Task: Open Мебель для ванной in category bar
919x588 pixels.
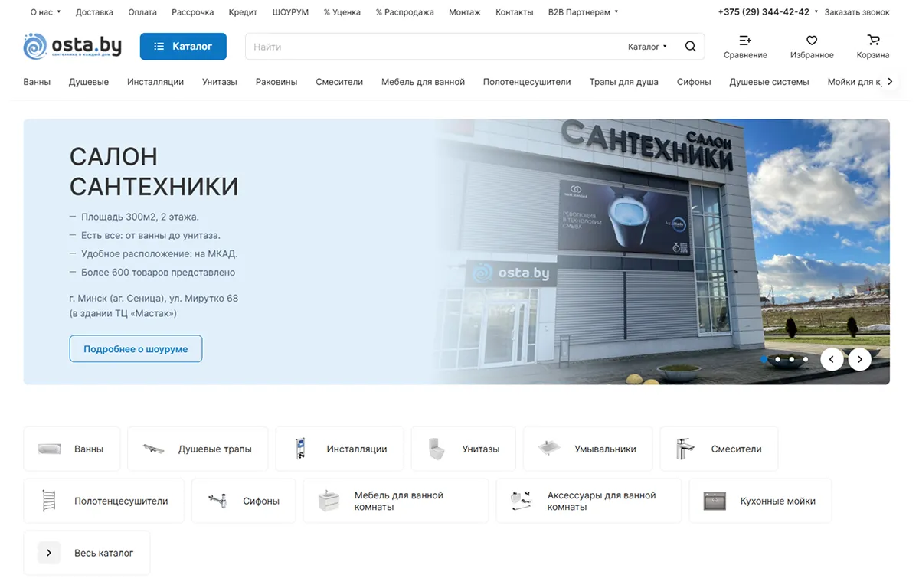Action: 423,82
